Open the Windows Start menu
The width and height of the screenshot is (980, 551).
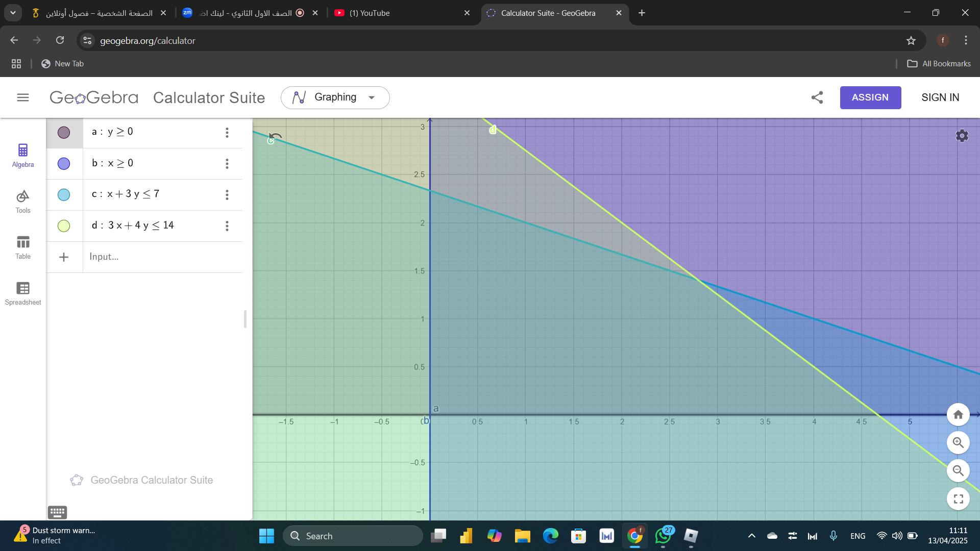pos(266,536)
